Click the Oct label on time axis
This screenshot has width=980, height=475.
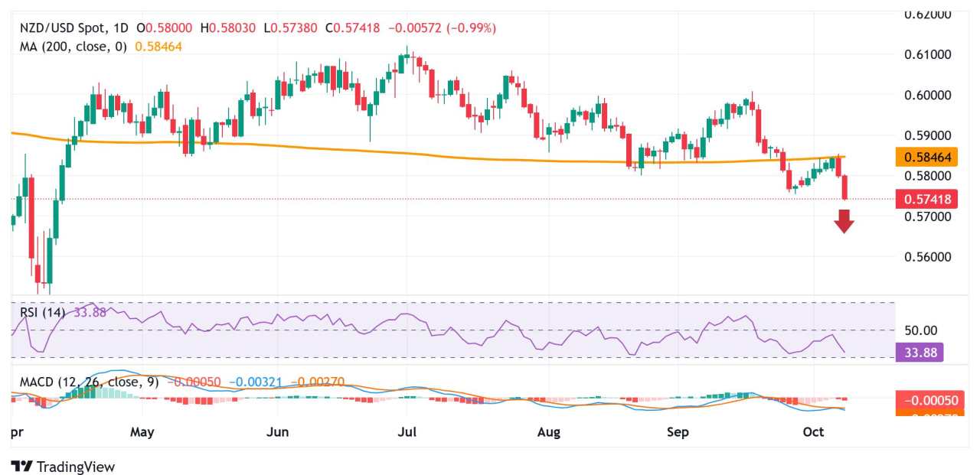[813, 432]
